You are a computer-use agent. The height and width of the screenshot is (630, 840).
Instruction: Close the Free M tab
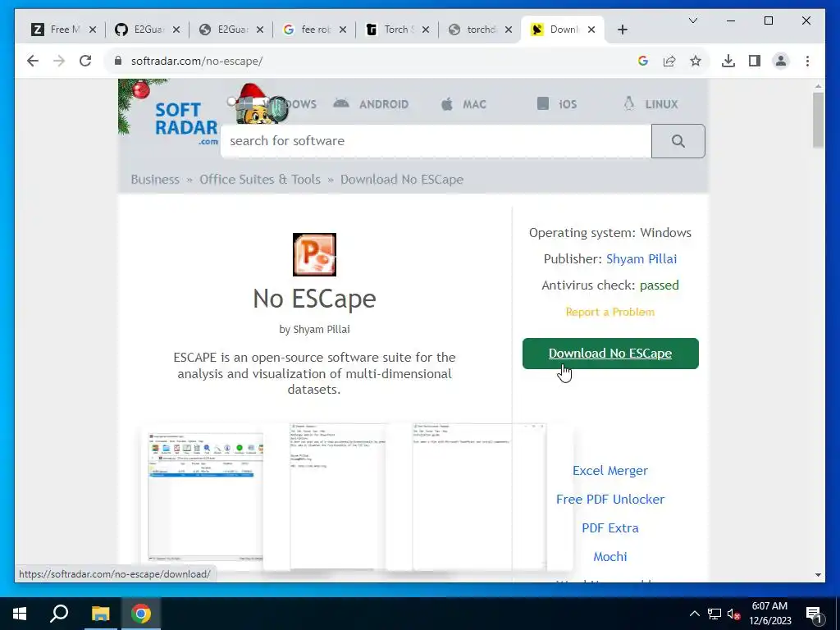93,30
